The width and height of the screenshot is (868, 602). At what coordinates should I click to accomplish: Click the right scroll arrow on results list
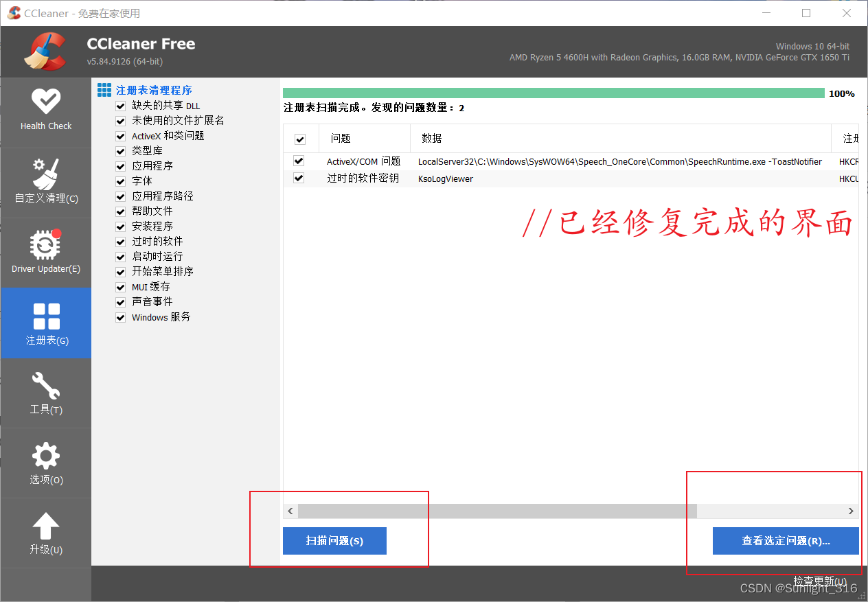[852, 511]
